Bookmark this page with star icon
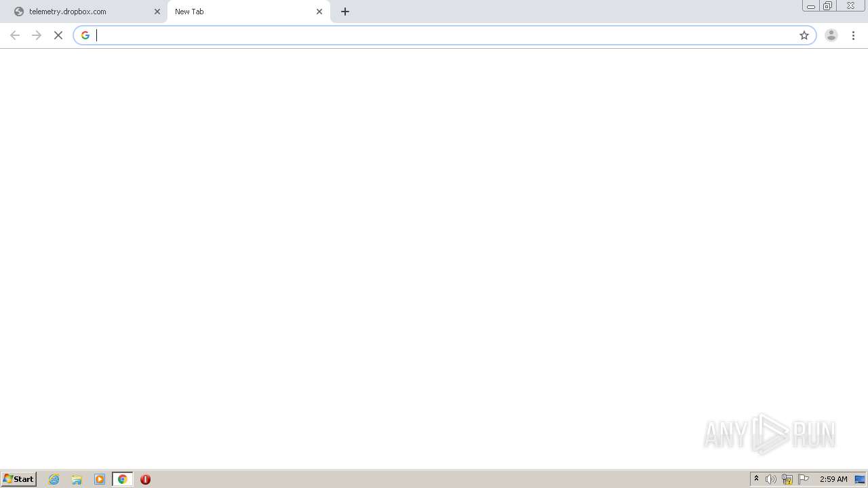The image size is (868, 488). coord(804,35)
